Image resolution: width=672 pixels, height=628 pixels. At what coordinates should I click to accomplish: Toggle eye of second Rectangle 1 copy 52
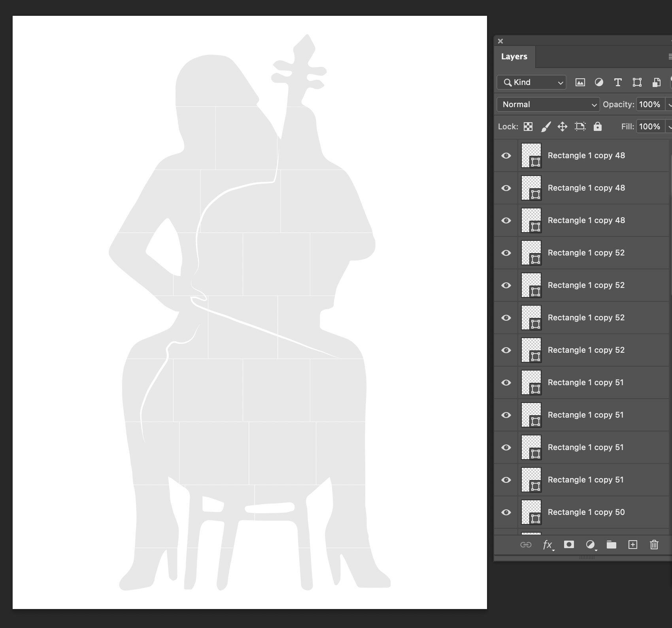click(506, 286)
